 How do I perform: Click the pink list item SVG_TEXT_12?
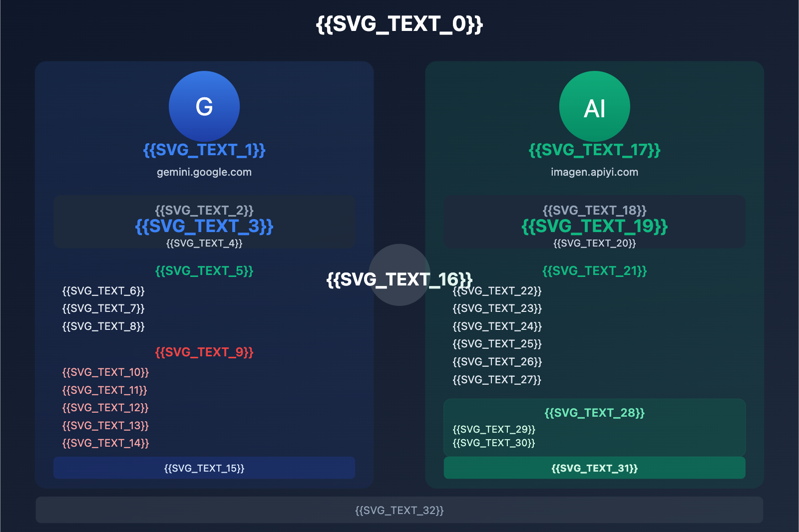105,408
